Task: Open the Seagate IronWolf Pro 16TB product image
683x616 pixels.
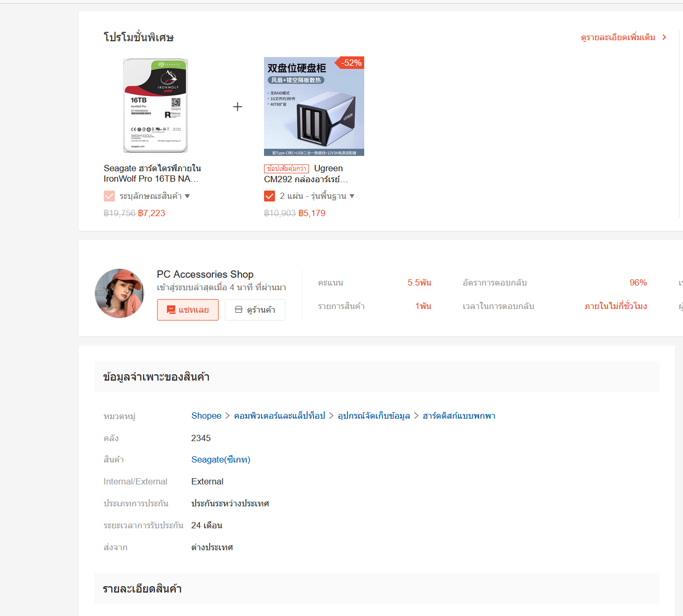Action: (155, 106)
